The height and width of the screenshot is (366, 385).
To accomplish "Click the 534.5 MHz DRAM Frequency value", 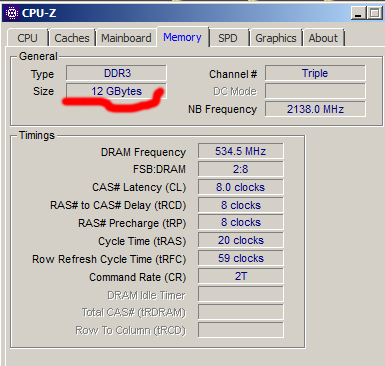I will coord(241,151).
